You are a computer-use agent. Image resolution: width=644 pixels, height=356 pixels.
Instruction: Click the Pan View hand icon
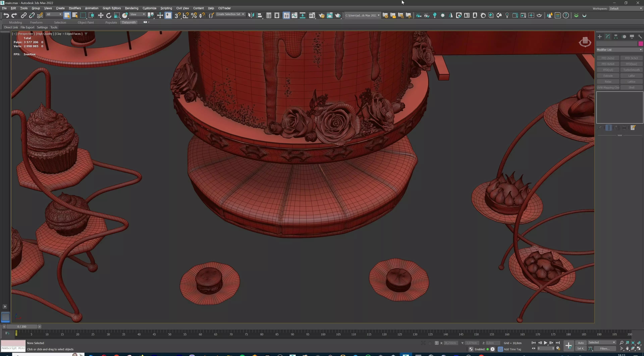(627, 348)
